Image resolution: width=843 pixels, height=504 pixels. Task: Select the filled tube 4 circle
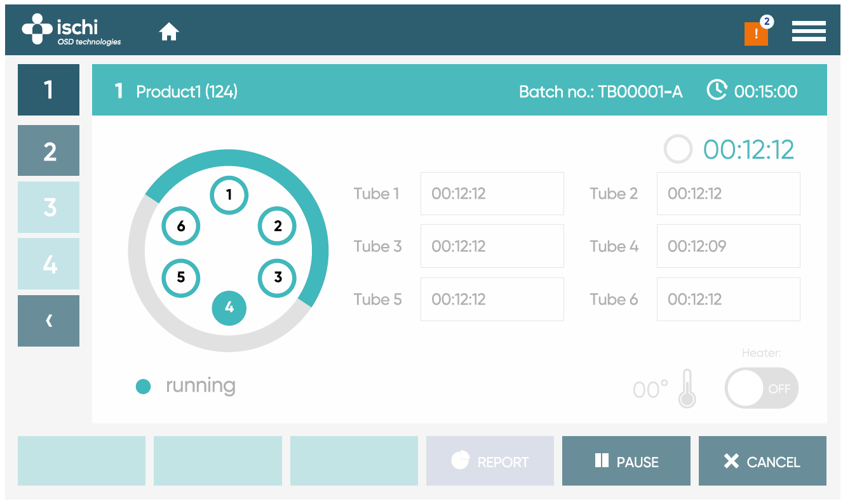pos(229,308)
